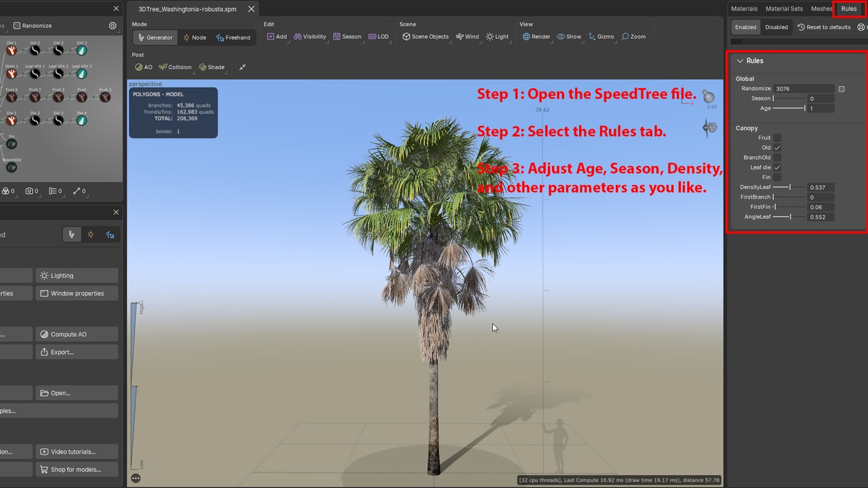
Task: Select the Stem 1 node
Action: [12, 74]
